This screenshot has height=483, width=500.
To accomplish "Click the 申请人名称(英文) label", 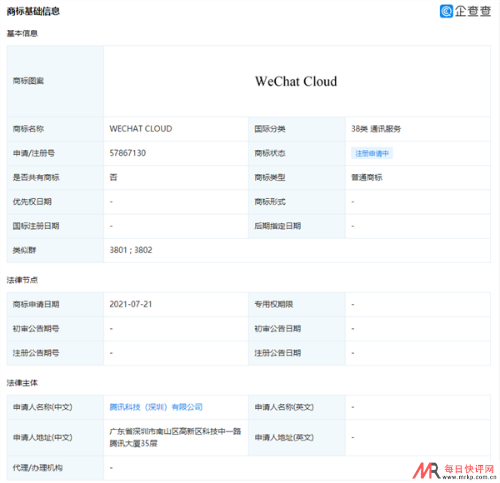I will pyautogui.click(x=284, y=407).
